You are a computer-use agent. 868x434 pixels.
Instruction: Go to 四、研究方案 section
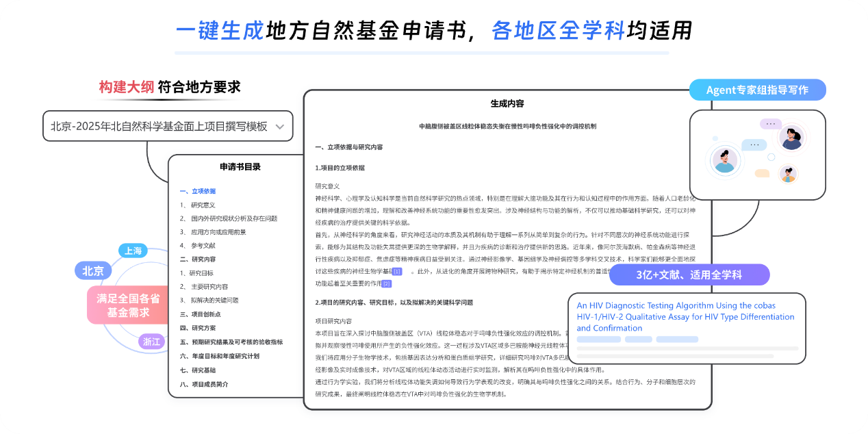point(198,328)
